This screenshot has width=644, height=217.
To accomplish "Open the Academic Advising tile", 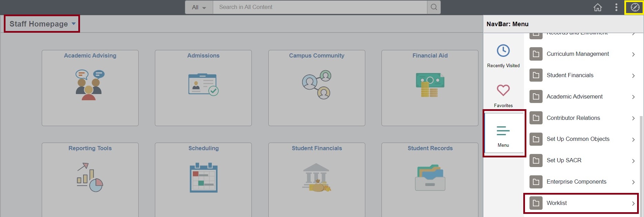I will coord(90,87).
